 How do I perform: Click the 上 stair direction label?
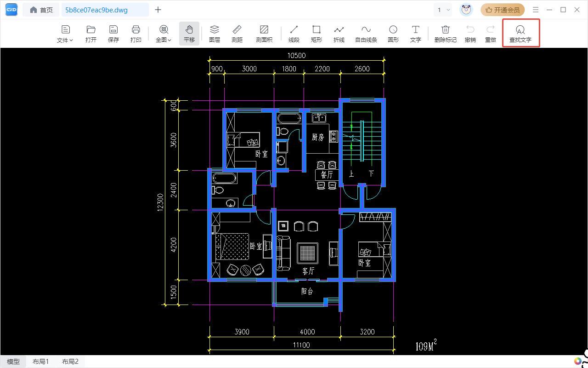pyautogui.click(x=351, y=174)
